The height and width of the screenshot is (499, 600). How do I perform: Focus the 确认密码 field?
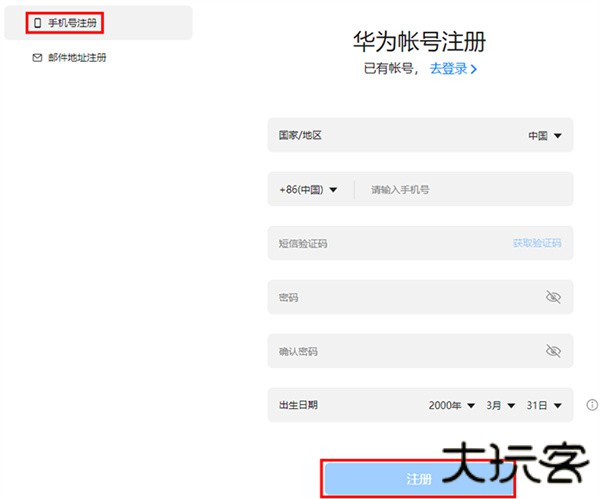pyautogui.click(x=400, y=351)
